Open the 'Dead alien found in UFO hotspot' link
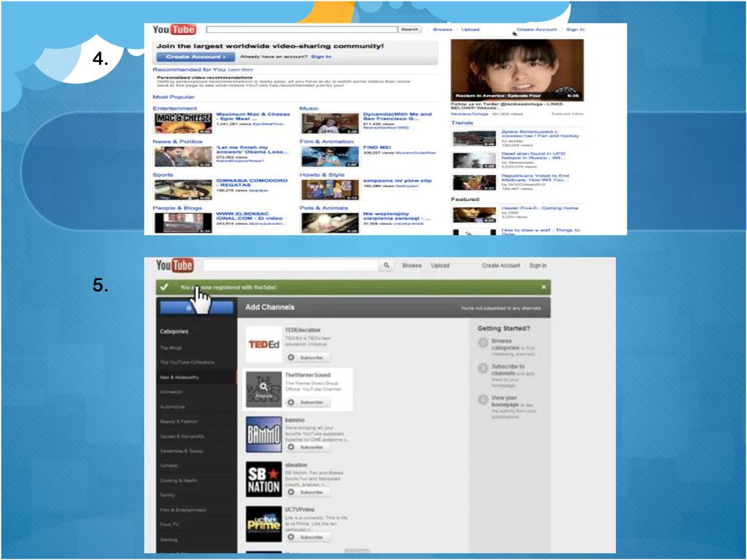 point(533,156)
